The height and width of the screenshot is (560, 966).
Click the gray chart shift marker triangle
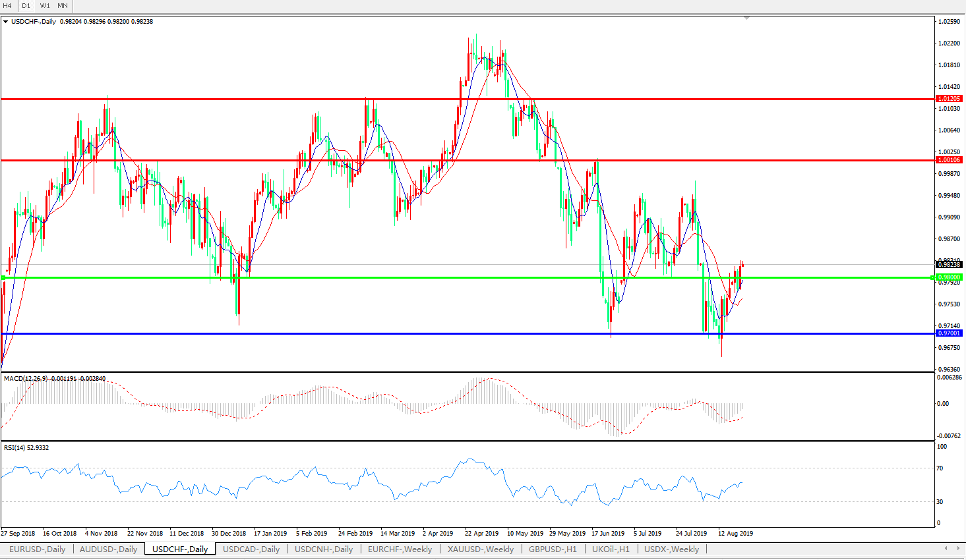click(746, 18)
